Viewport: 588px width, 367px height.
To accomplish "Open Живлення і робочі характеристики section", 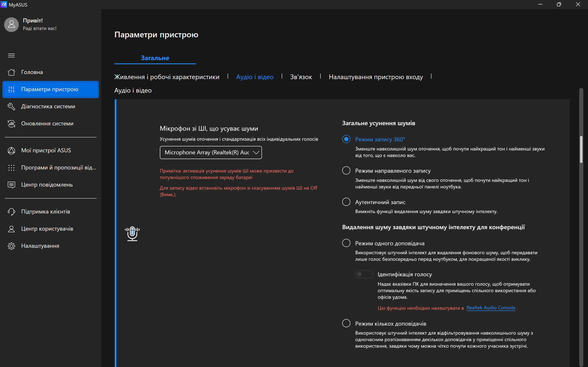I will 167,77.
